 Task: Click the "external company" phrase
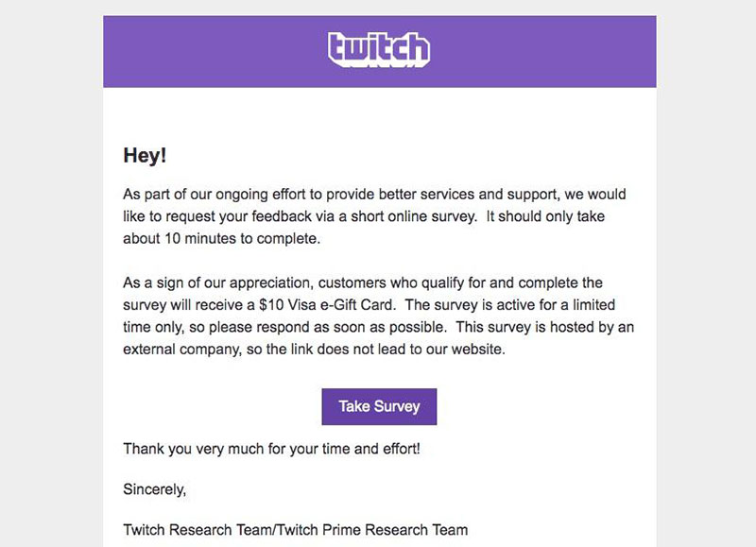pyautogui.click(x=180, y=350)
